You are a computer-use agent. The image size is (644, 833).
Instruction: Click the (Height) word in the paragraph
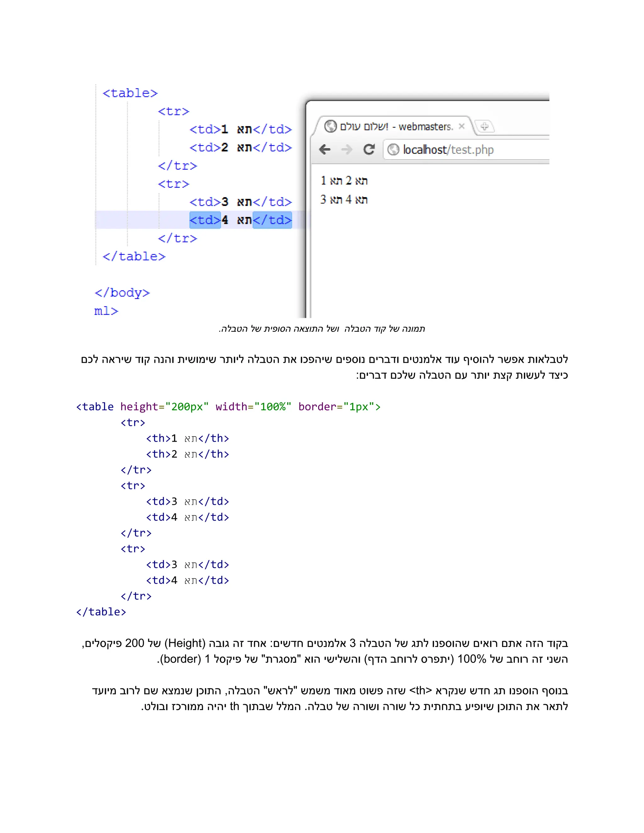point(185,643)
